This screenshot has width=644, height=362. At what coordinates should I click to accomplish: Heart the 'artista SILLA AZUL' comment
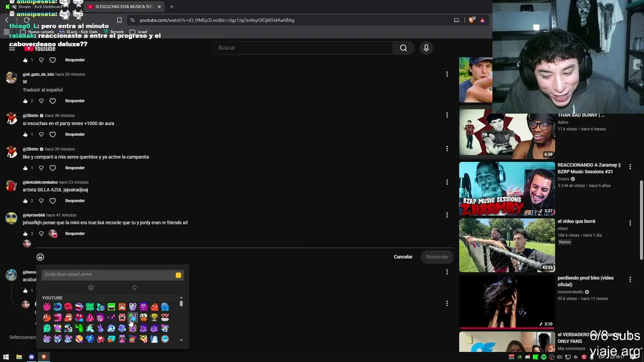point(52,201)
